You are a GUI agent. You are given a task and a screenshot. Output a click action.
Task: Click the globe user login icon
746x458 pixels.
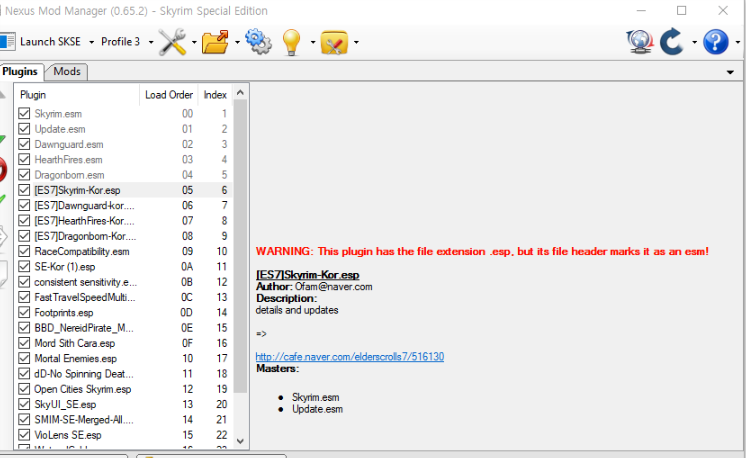(x=640, y=42)
